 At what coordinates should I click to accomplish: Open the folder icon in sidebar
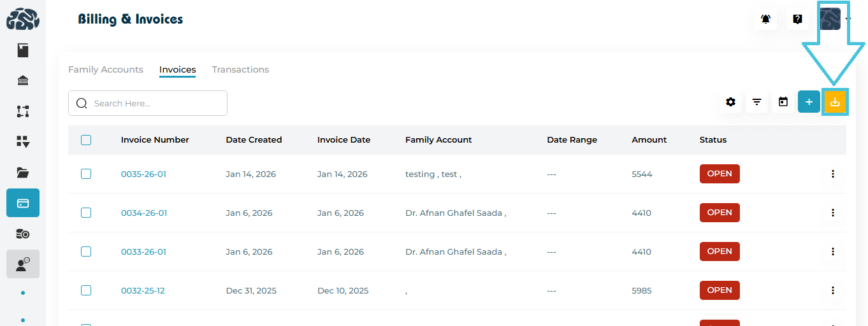point(23,173)
